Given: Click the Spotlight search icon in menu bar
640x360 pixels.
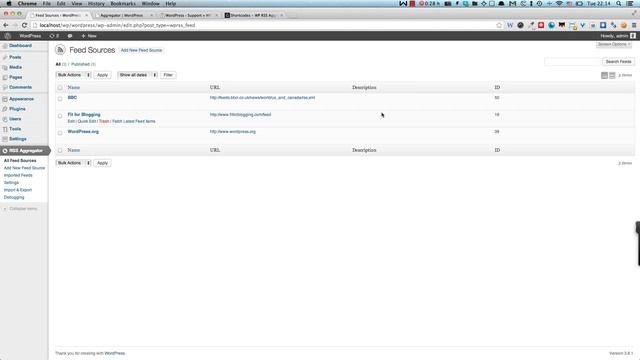Looking at the screenshot, I should click(x=619, y=4).
